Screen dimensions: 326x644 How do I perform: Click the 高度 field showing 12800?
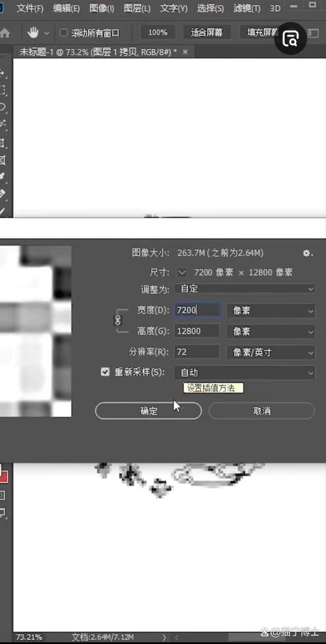(x=198, y=331)
